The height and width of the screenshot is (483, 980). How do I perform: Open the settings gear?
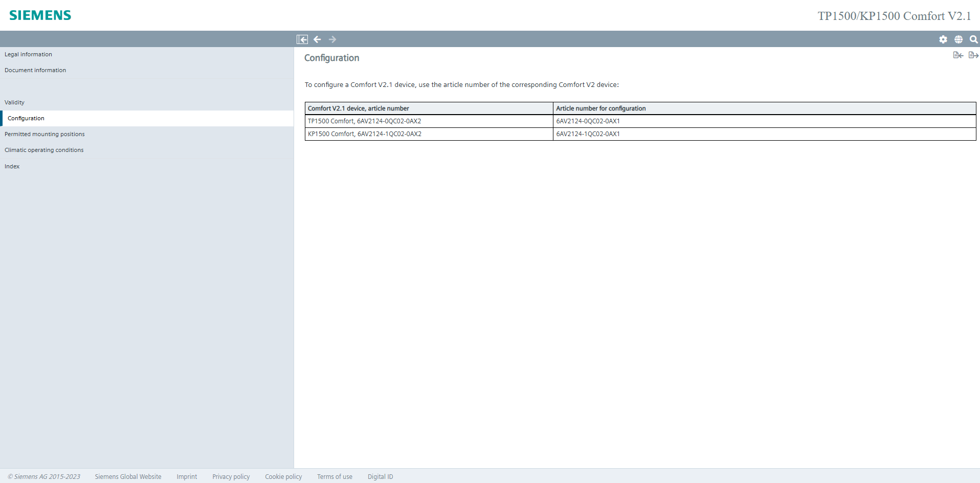[943, 39]
